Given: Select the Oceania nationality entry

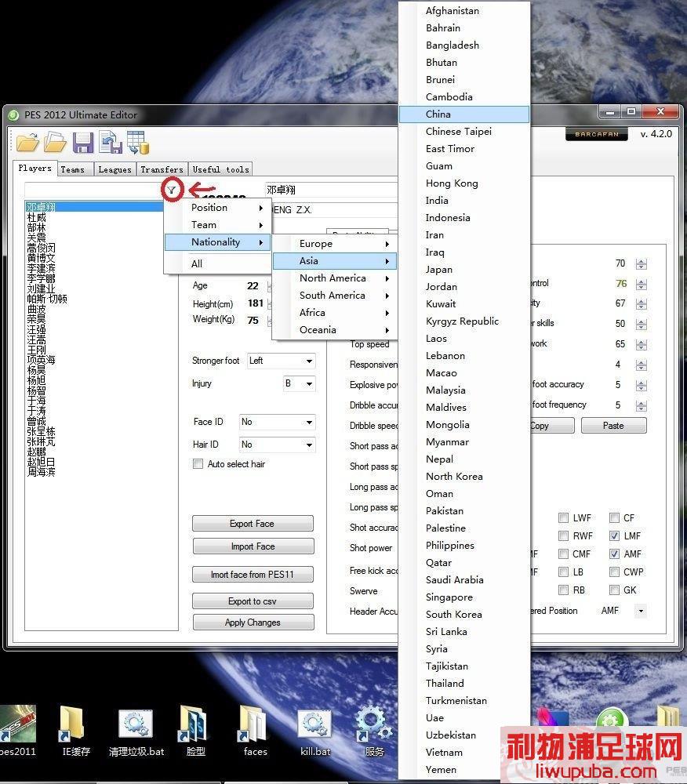Looking at the screenshot, I should (x=335, y=330).
